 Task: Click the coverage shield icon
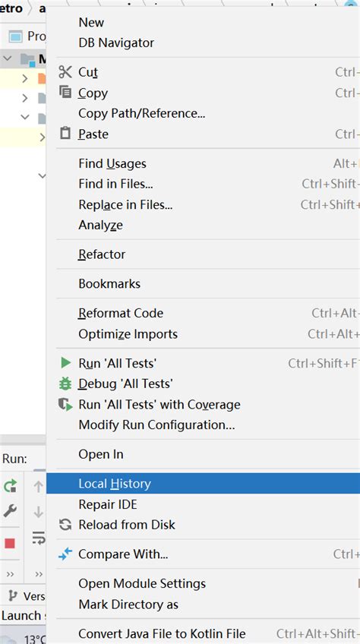pyautogui.click(x=65, y=405)
